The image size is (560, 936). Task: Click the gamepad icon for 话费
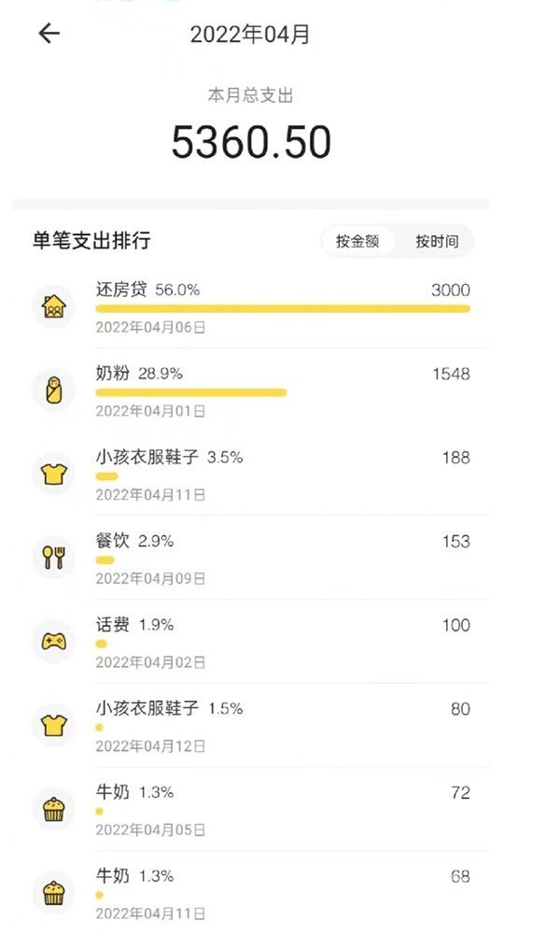click(x=53, y=642)
